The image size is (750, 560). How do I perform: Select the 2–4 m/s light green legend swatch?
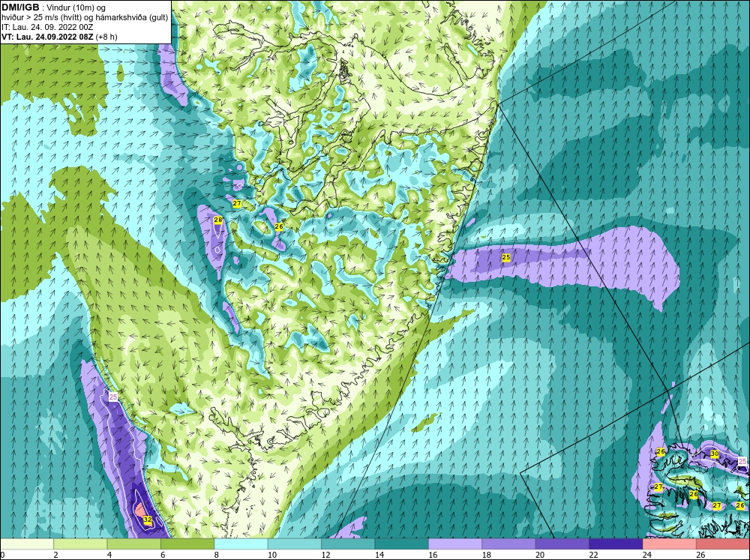(80, 544)
